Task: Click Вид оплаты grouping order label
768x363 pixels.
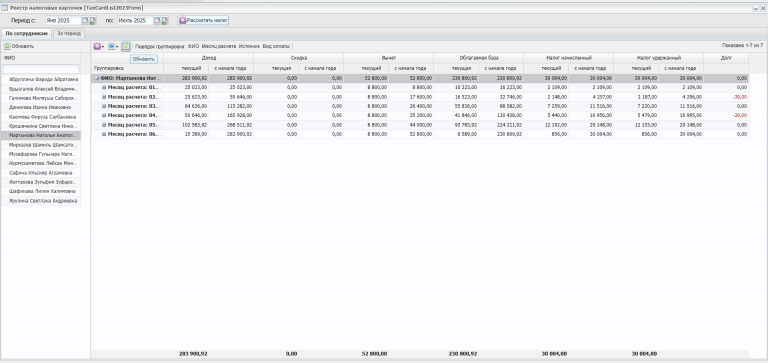Action: [x=276, y=46]
